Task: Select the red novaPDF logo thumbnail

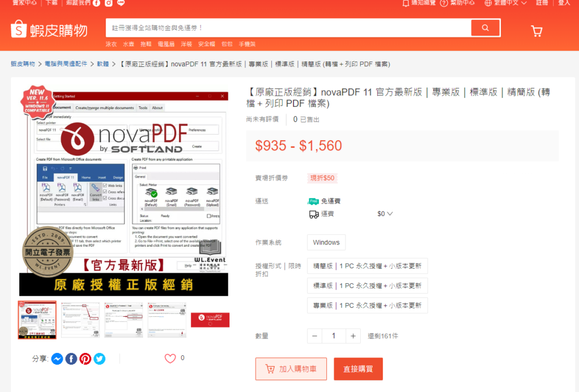Action: click(210, 320)
